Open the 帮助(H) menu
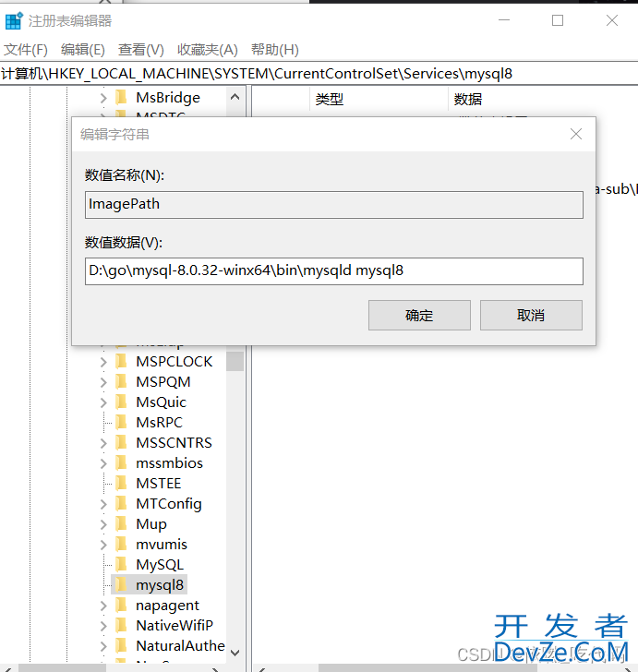 pyautogui.click(x=275, y=50)
